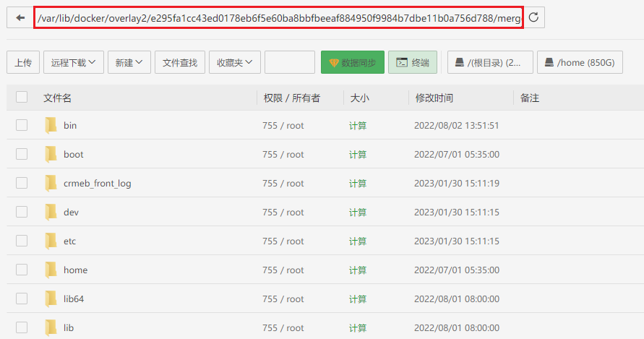644x339 pixels.
Task: Check the box for bin folder
Action: [22, 125]
